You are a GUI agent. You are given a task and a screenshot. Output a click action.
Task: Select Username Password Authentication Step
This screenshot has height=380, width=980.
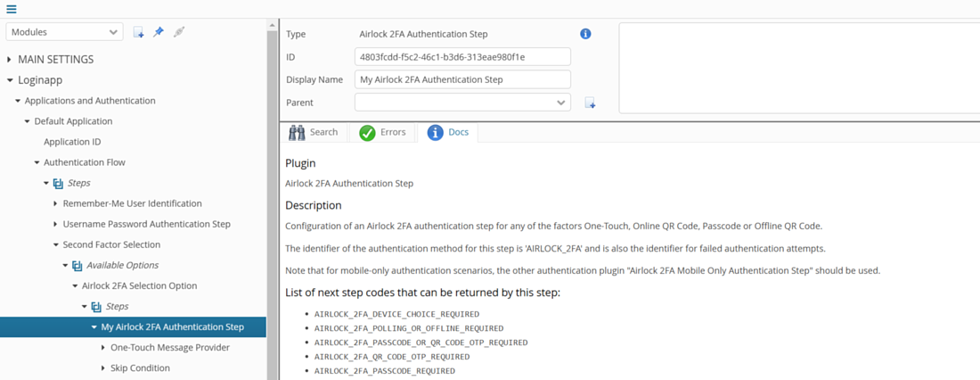146,224
